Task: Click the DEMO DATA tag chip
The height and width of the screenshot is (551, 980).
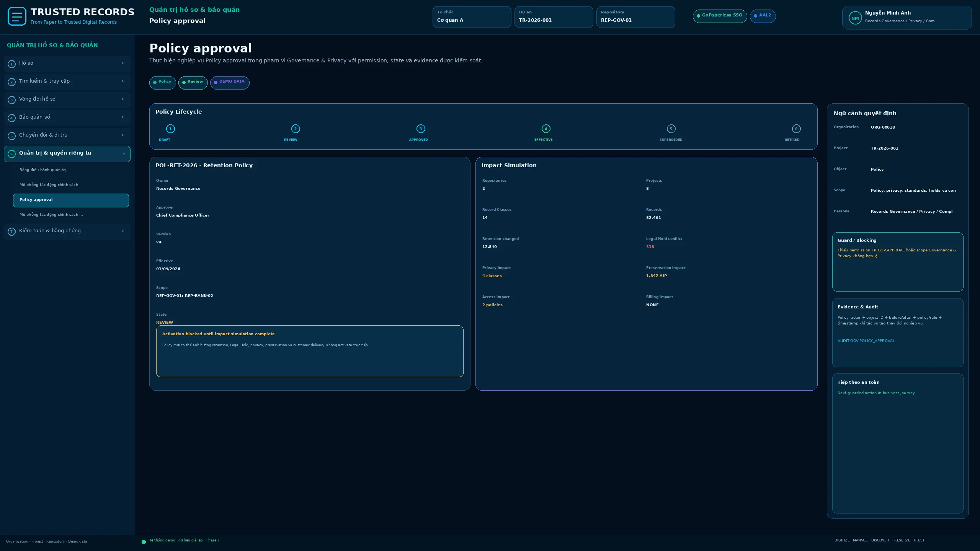Action: coord(230,82)
